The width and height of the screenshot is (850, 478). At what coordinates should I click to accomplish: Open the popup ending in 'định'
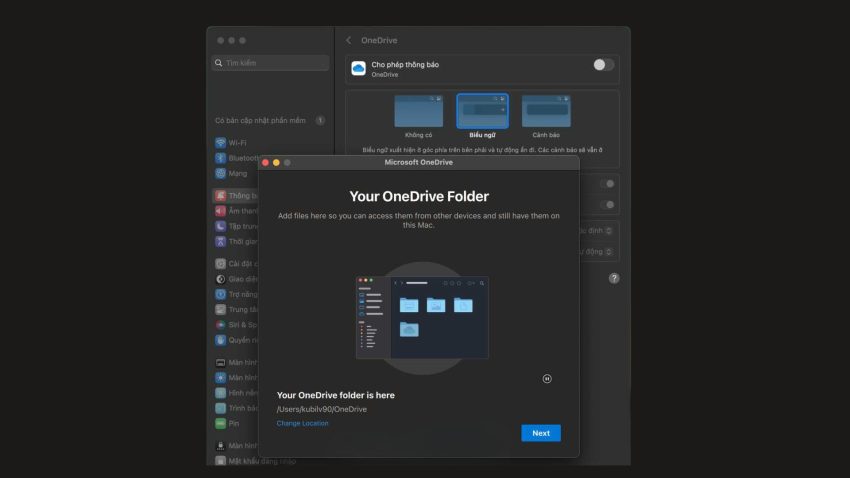click(x=596, y=230)
